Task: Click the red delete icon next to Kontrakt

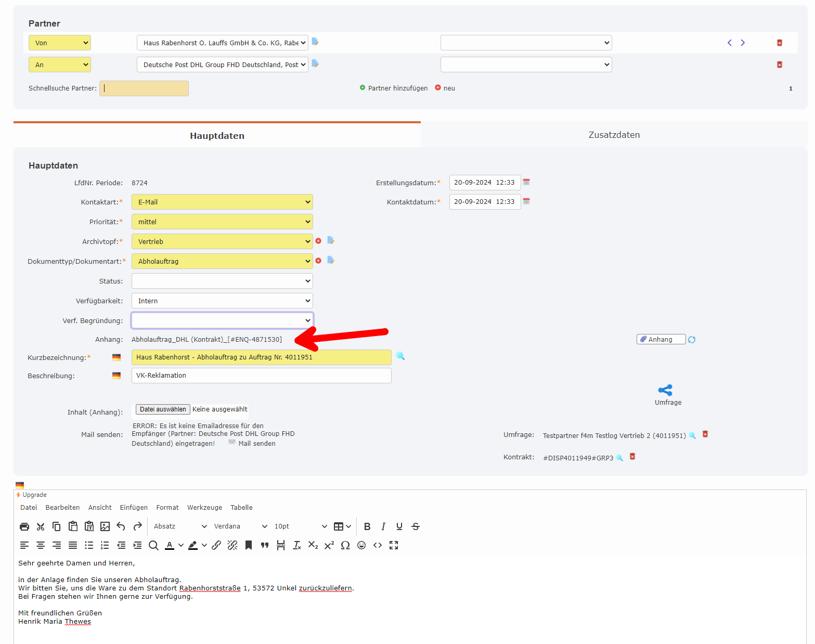Action: [x=632, y=457]
